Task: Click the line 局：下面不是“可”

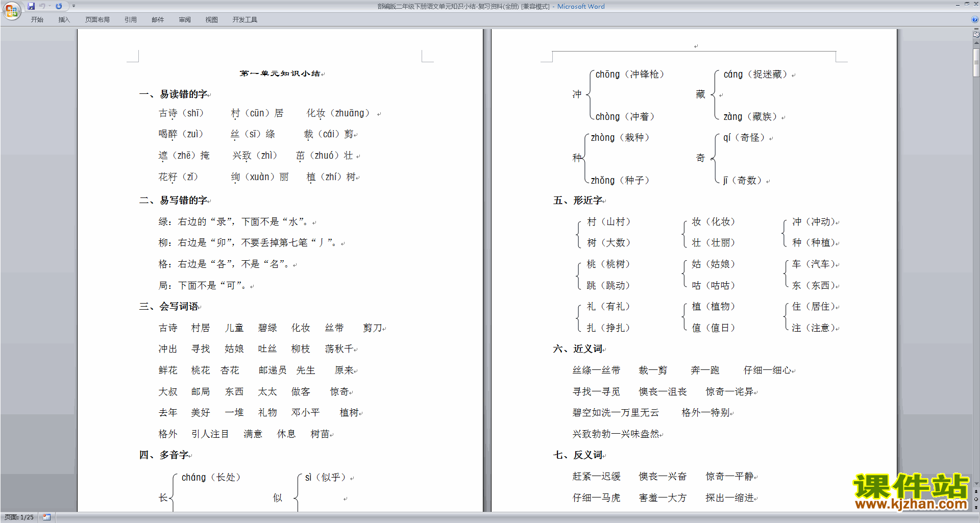Action: pos(203,286)
